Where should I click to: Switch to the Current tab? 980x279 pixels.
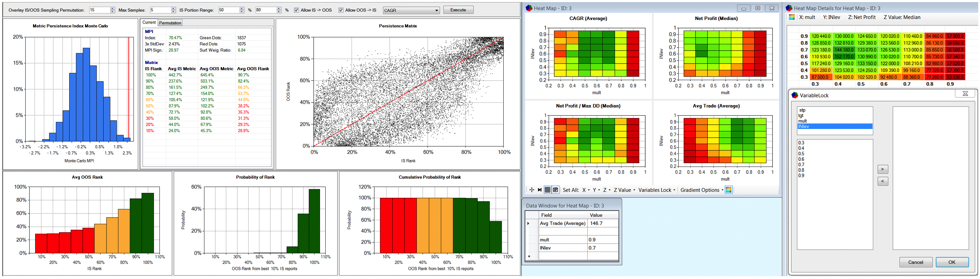coord(149,22)
